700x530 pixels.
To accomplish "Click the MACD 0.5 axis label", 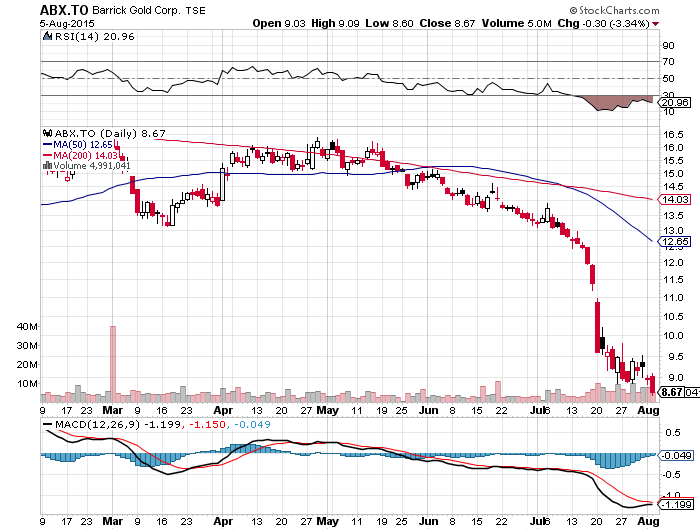I will [673, 433].
